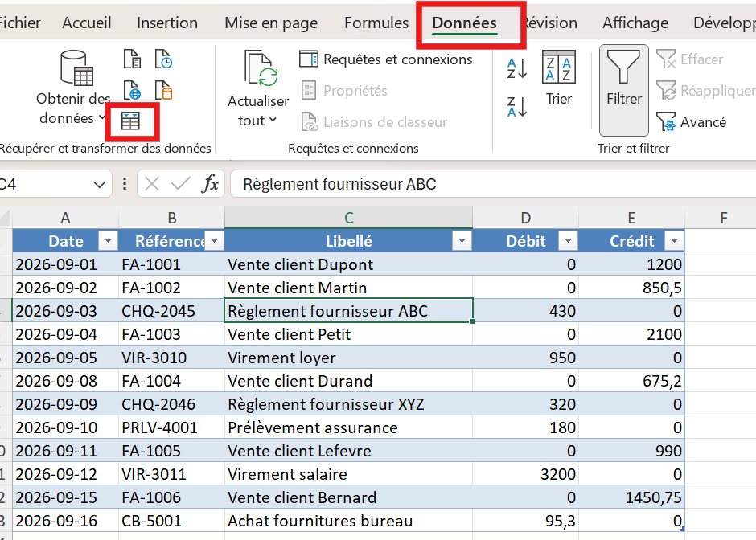Select the Données tab

[x=464, y=22]
